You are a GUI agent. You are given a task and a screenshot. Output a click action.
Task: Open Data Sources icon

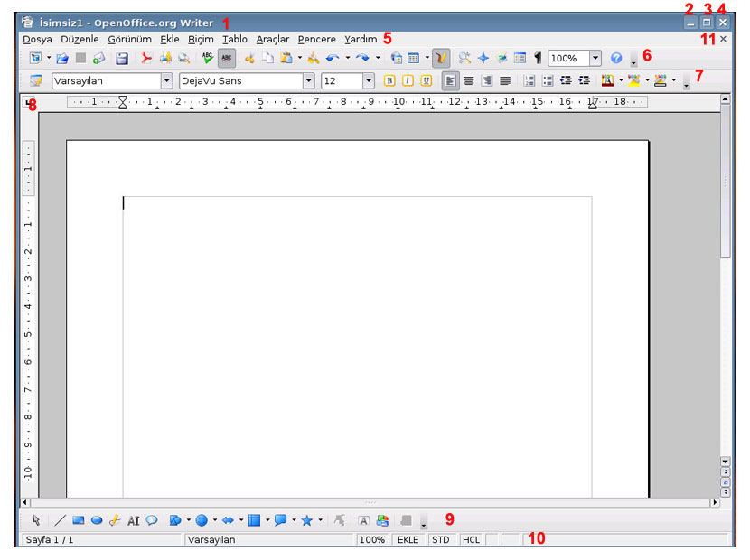click(520, 59)
